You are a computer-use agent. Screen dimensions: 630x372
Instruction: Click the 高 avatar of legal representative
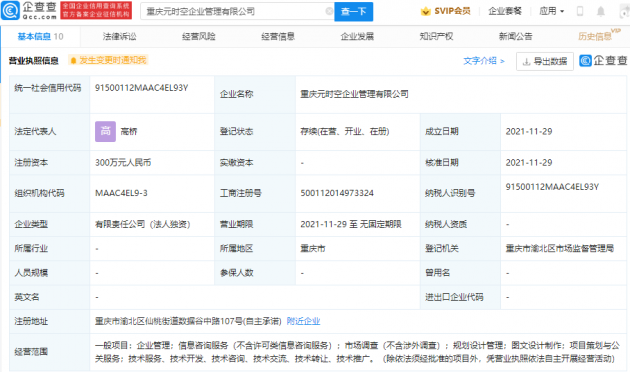point(105,131)
